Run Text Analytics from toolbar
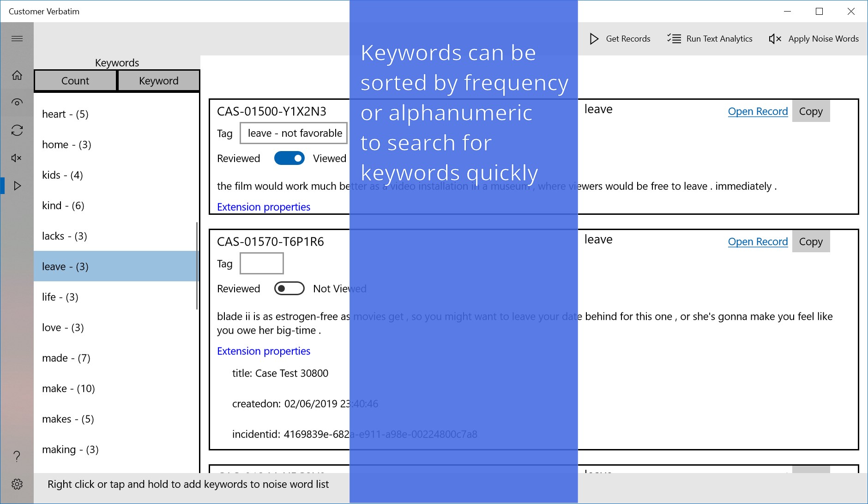The width and height of the screenshot is (868, 504). tap(710, 39)
